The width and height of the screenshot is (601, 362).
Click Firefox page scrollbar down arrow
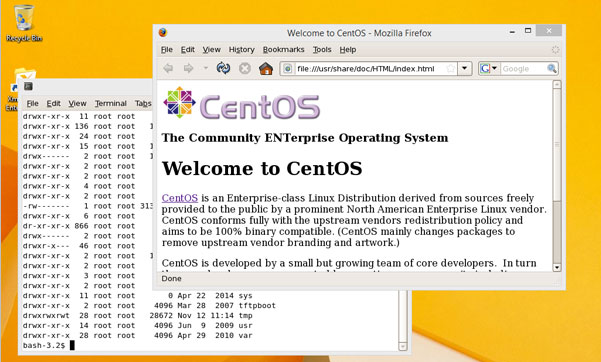coord(557,268)
